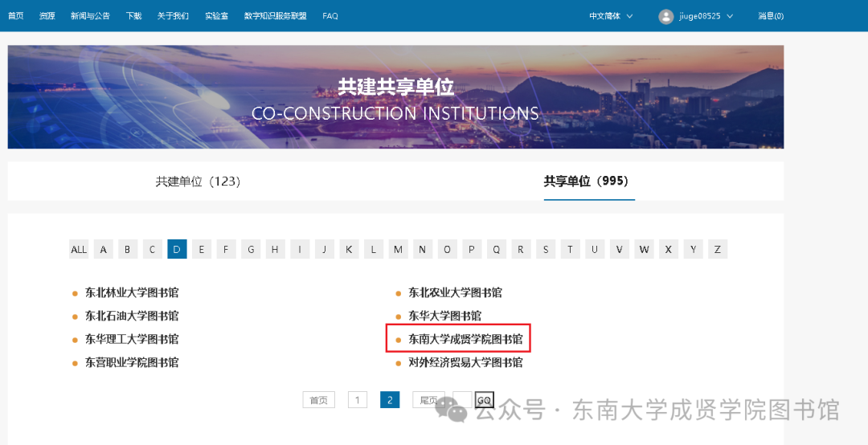Filter institutions by letter W
Screen dimensions: 868x445
tap(644, 249)
